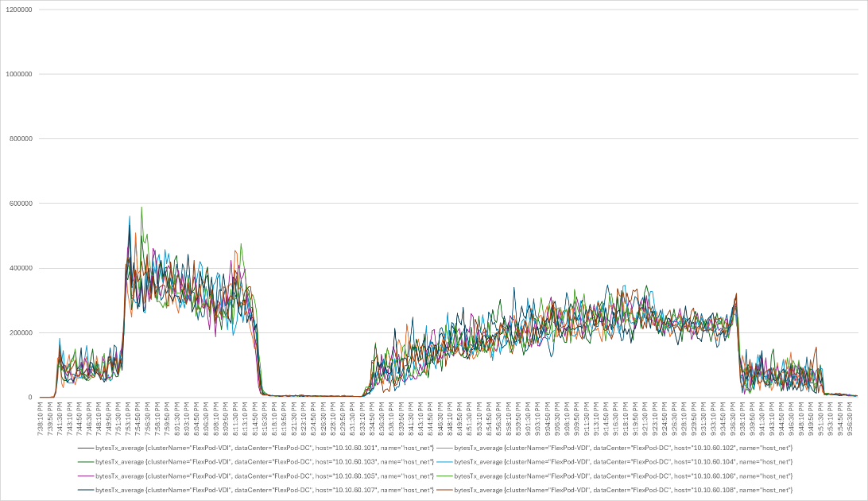Click the 0 value on y-axis

(x=30, y=398)
